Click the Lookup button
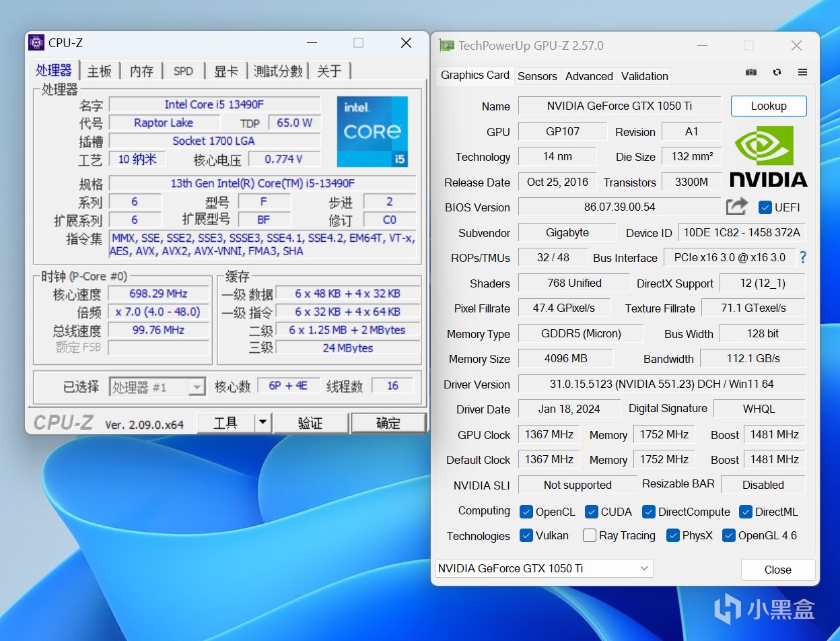This screenshot has height=641, width=840. pyautogui.click(x=769, y=106)
